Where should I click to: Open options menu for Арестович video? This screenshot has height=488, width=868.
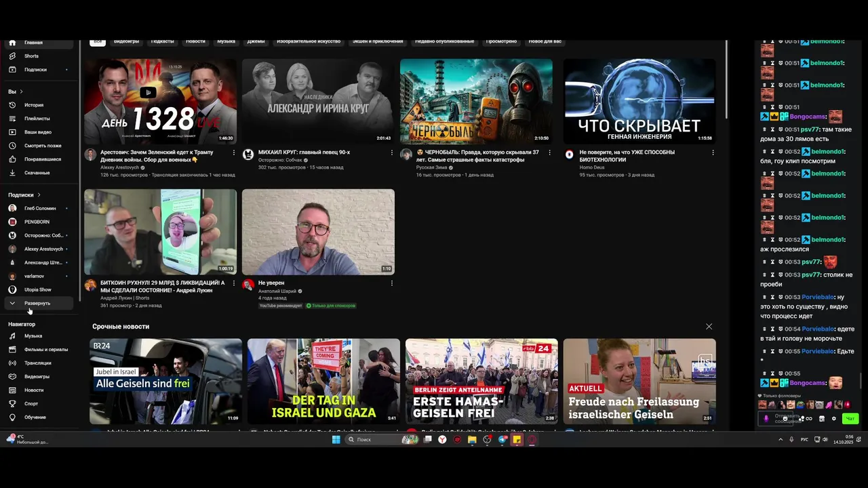234,153
